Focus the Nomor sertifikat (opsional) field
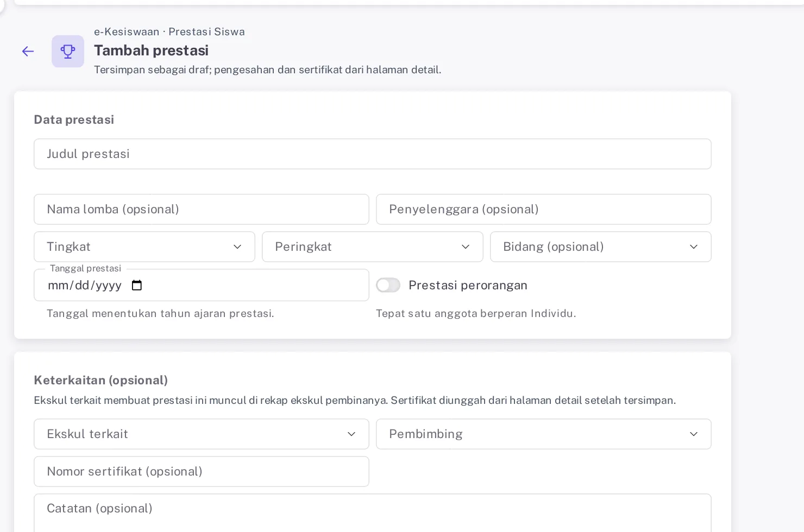Viewport: 804px width, 532px height. 202,472
